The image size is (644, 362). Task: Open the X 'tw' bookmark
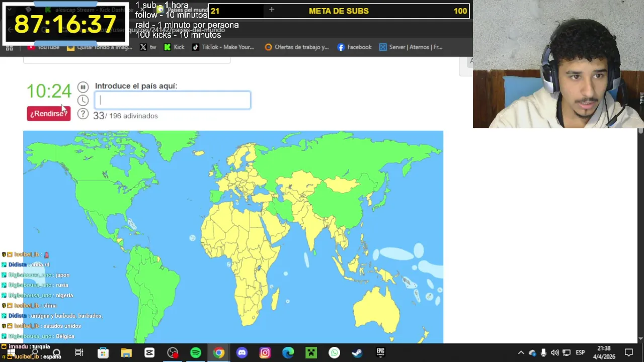click(148, 47)
